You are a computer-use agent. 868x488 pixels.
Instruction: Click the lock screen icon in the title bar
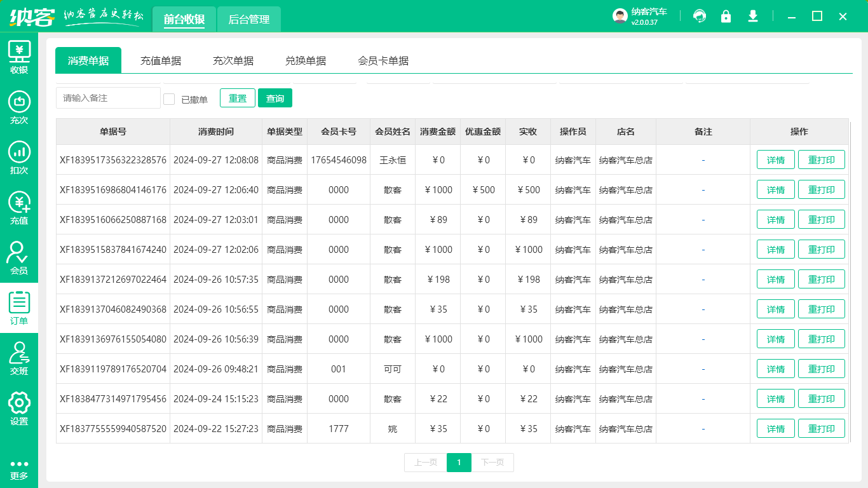point(726,16)
